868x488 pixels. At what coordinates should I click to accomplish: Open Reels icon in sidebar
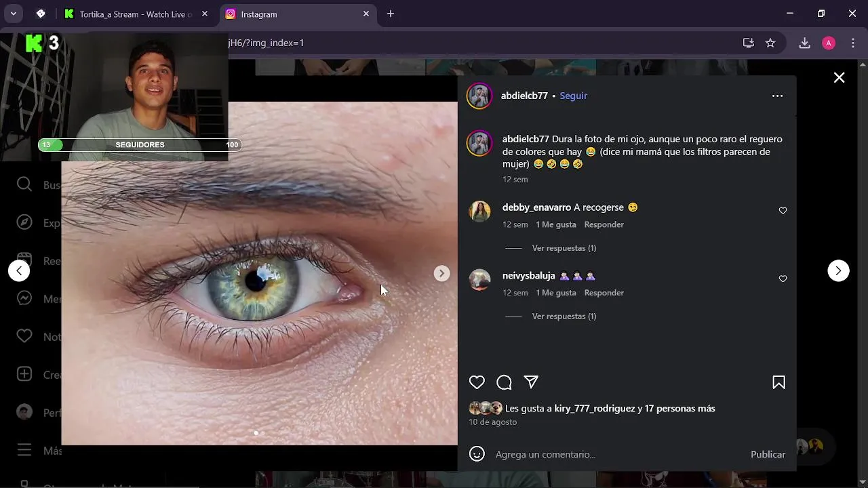pyautogui.click(x=24, y=260)
